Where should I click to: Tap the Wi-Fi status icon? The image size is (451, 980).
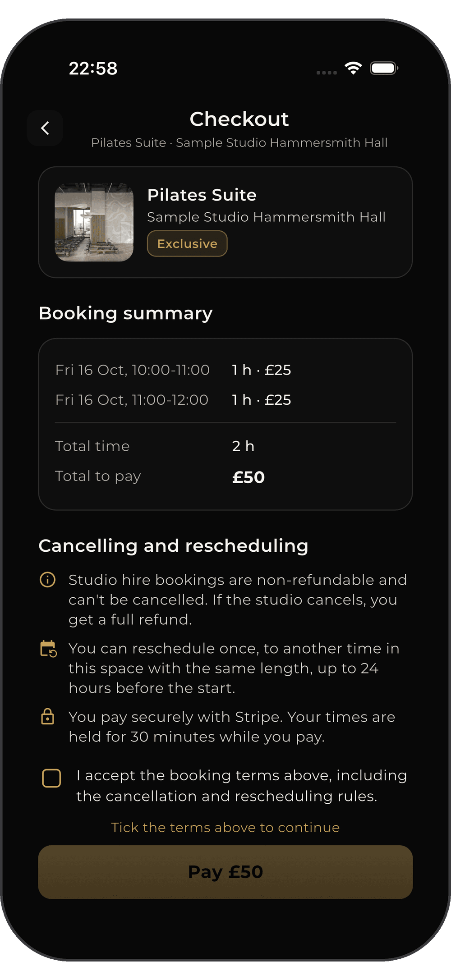pyautogui.click(x=353, y=69)
